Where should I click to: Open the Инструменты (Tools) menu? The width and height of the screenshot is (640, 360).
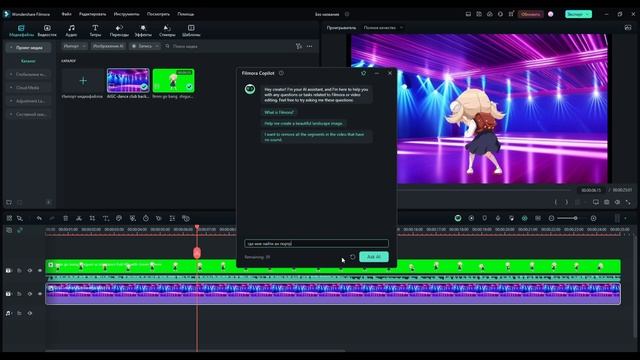click(127, 14)
